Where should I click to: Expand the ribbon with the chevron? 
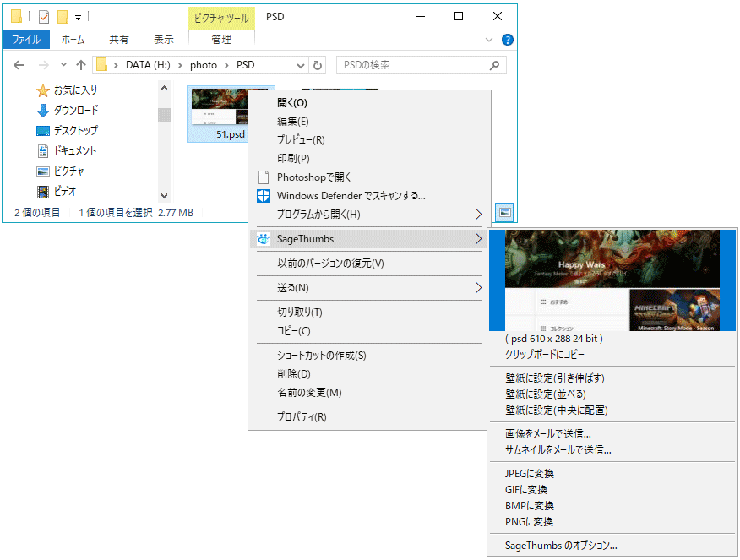(489, 40)
